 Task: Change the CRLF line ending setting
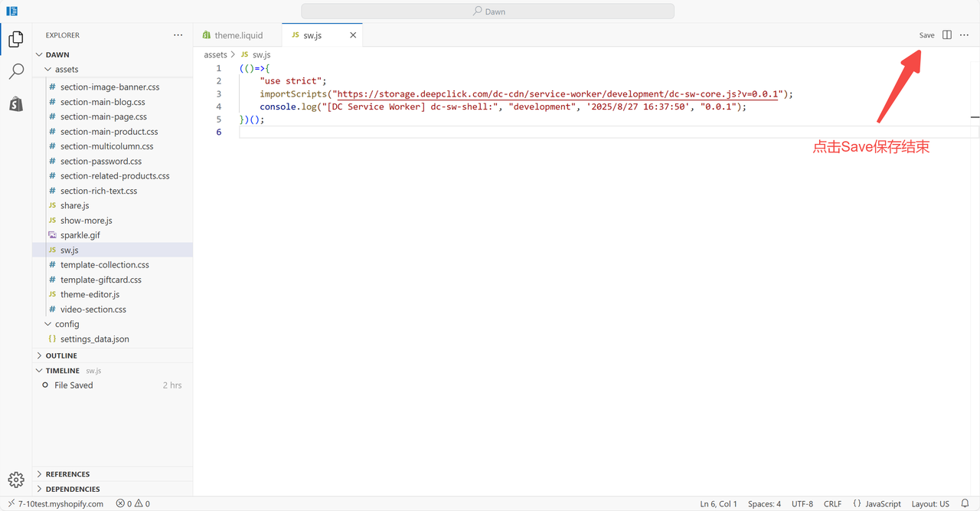pos(832,503)
